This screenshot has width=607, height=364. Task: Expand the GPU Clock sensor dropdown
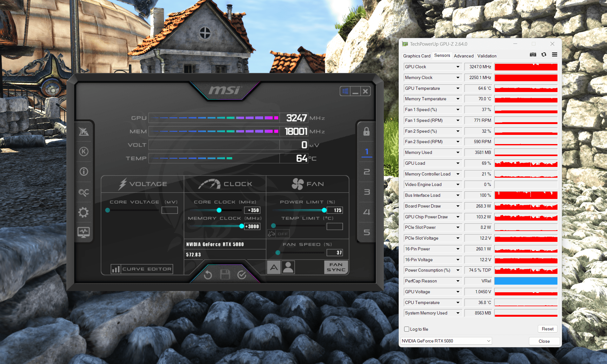tap(458, 67)
